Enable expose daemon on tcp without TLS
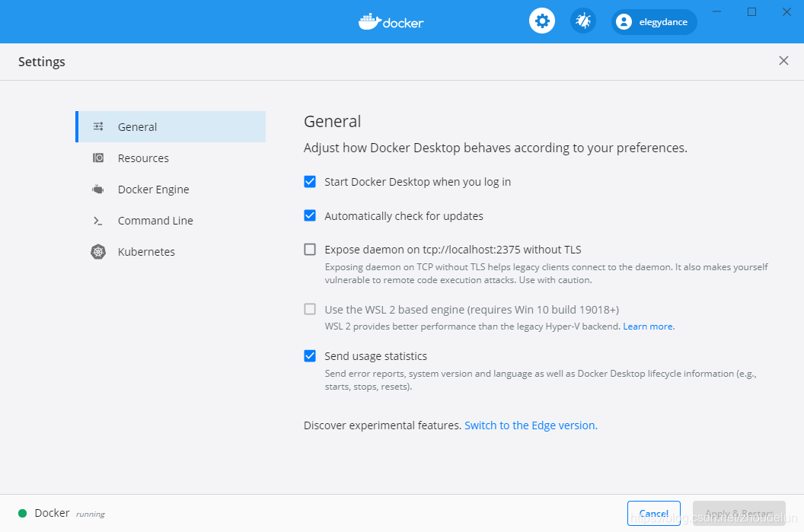 coord(310,249)
